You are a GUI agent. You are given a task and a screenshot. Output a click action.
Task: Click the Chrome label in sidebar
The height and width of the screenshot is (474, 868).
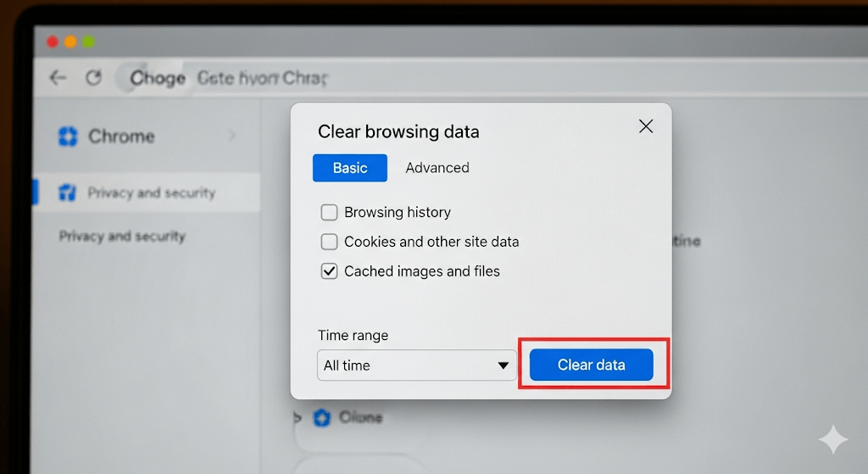pos(121,137)
